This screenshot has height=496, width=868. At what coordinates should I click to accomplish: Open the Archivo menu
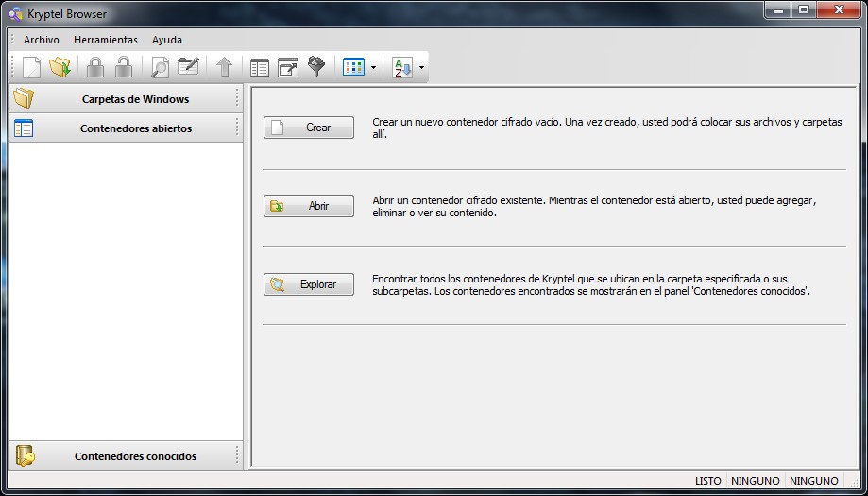click(41, 40)
